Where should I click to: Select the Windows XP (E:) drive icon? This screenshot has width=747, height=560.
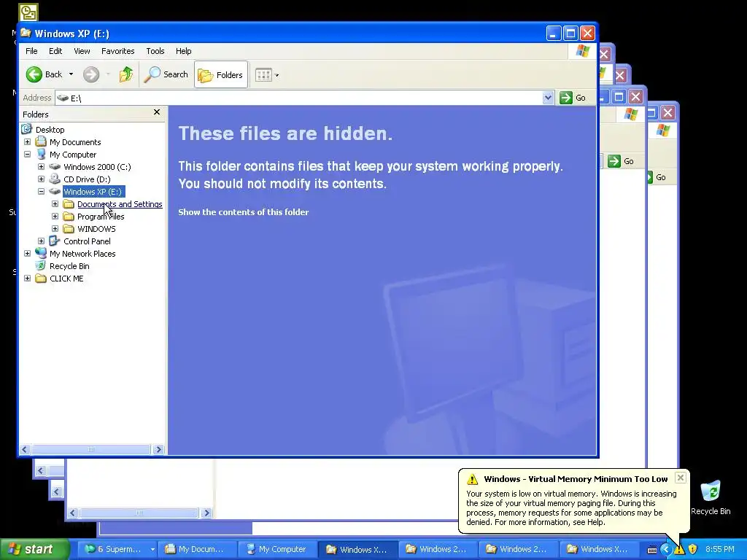(55, 192)
